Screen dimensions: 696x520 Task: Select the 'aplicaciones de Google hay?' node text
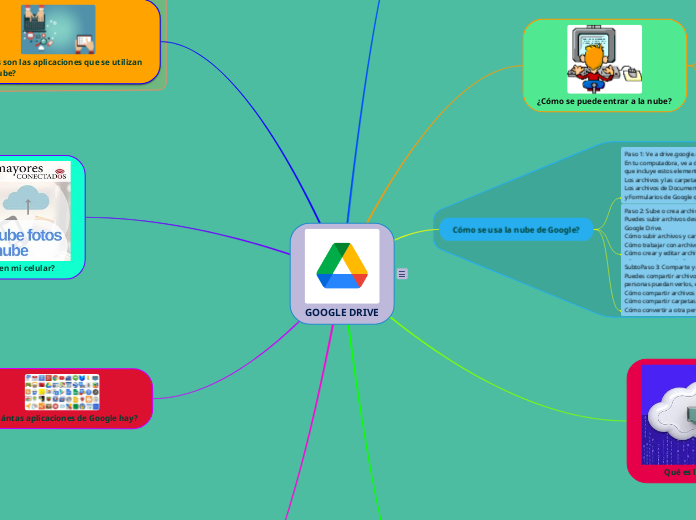(x=69, y=418)
